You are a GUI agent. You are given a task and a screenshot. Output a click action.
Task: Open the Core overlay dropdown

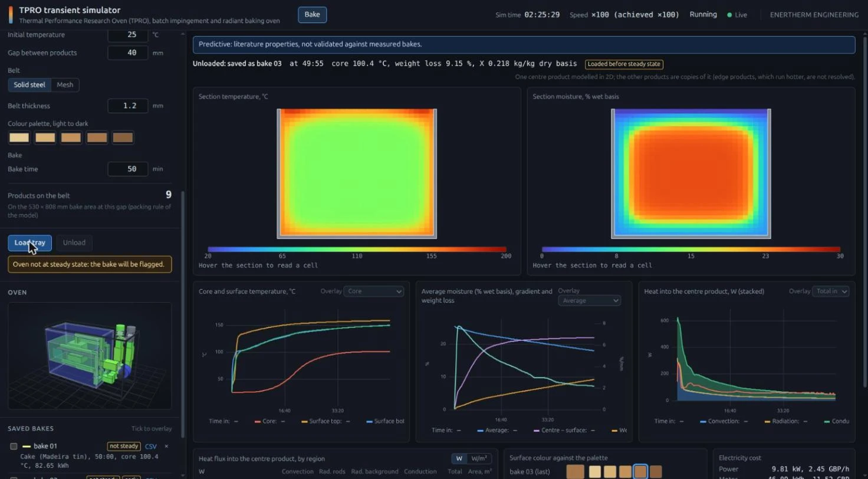[x=374, y=291]
